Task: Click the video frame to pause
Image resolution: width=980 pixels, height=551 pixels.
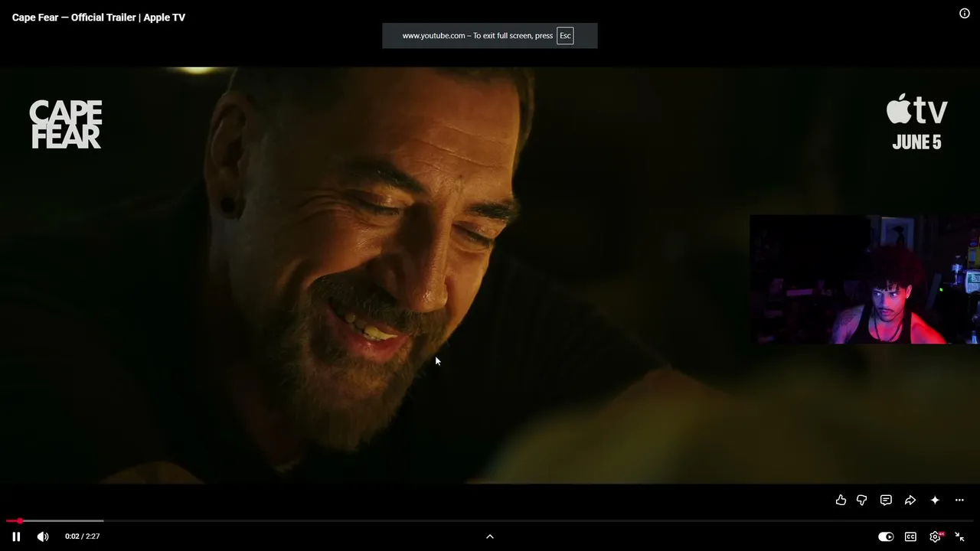Action: point(490,275)
